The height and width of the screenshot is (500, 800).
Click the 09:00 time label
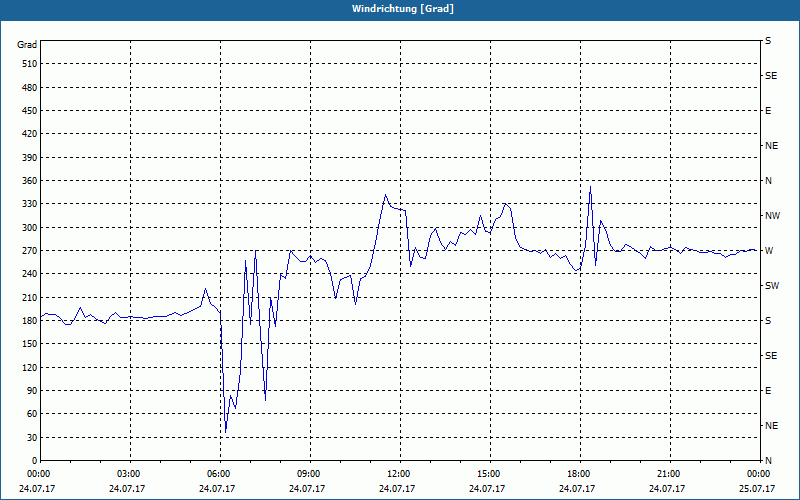point(307,474)
